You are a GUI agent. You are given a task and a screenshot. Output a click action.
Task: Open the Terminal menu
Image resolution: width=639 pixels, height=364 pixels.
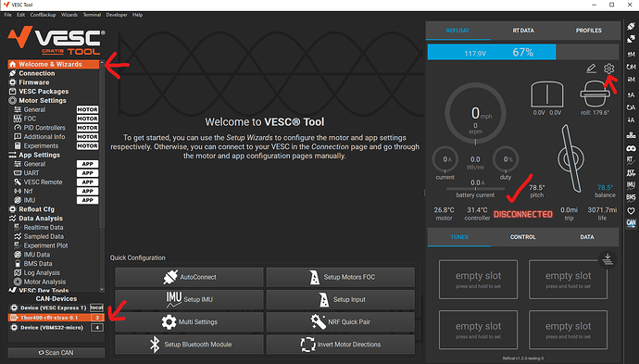[x=92, y=15]
